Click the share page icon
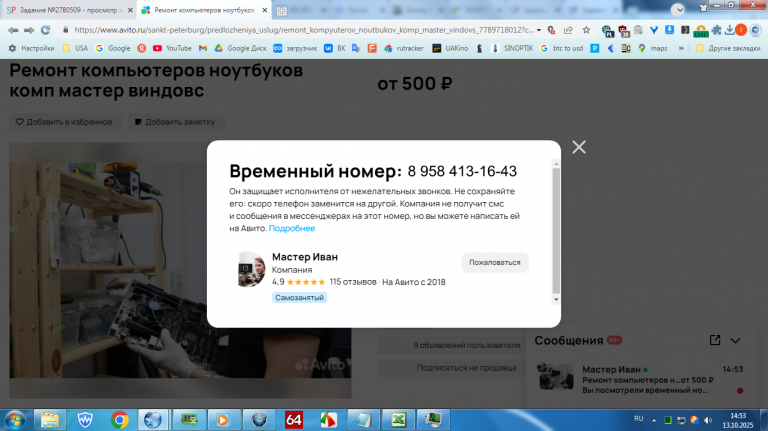 tap(568, 30)
